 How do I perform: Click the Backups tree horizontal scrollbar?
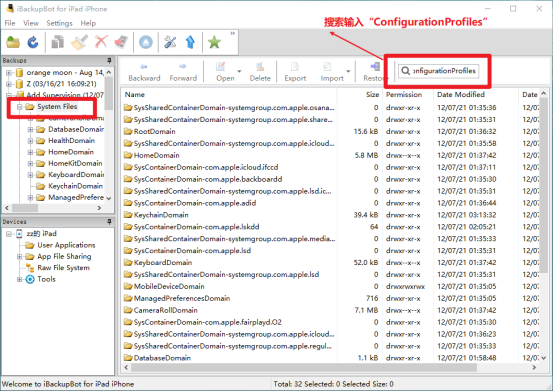pyautogui.click(x=25, y=208)
